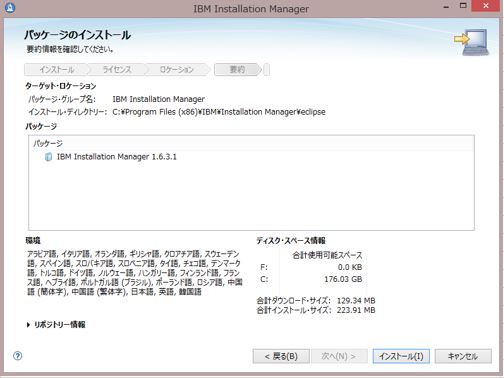
Task: Go to the インストール wizard step
Action: [57, 70]
